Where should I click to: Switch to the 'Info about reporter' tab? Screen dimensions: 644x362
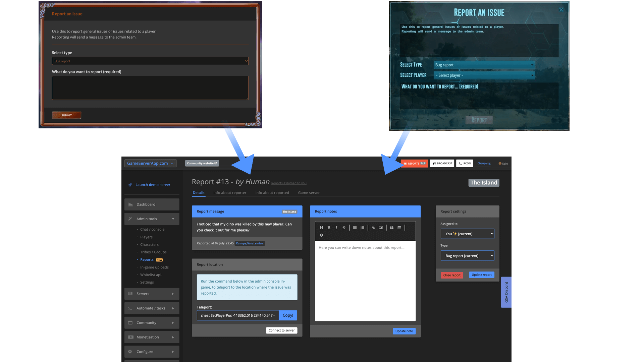pyautogui.click(x=229, y=193)
